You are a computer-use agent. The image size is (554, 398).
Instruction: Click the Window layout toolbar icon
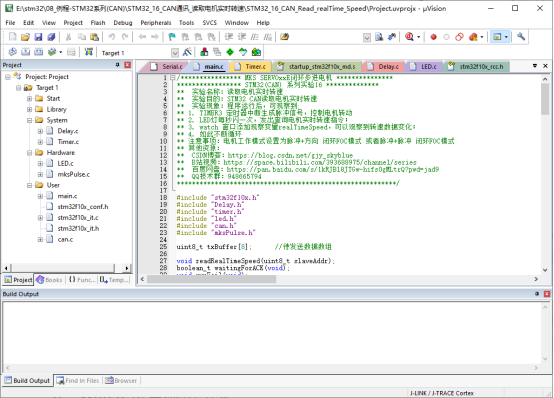497,37
